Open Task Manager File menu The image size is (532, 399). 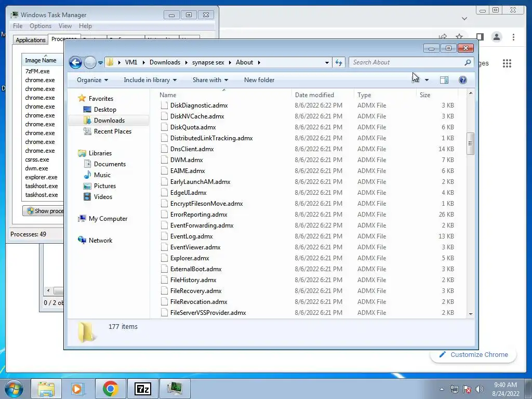tap(18, 26)
